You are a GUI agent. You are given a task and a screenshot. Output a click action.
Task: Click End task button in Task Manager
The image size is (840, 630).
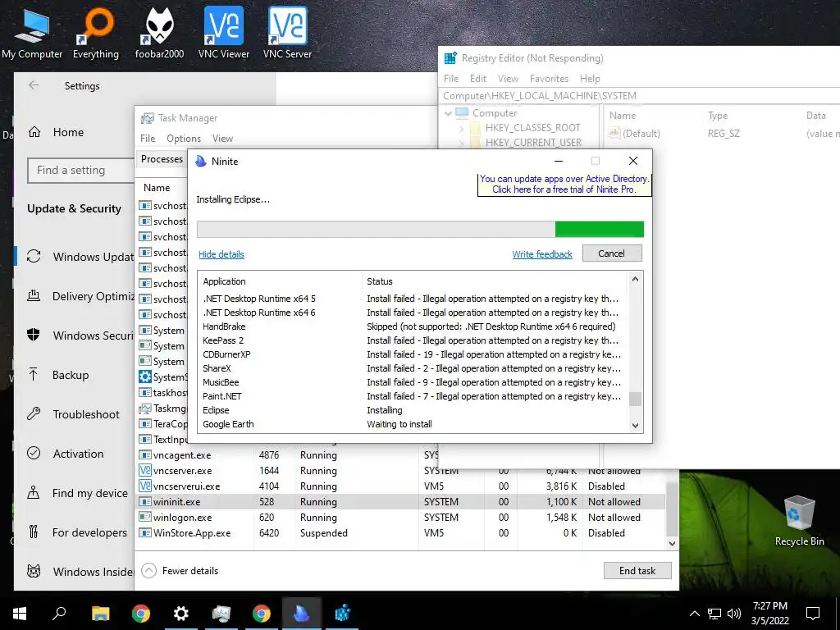pyautogui.click(x=637, y=571)
